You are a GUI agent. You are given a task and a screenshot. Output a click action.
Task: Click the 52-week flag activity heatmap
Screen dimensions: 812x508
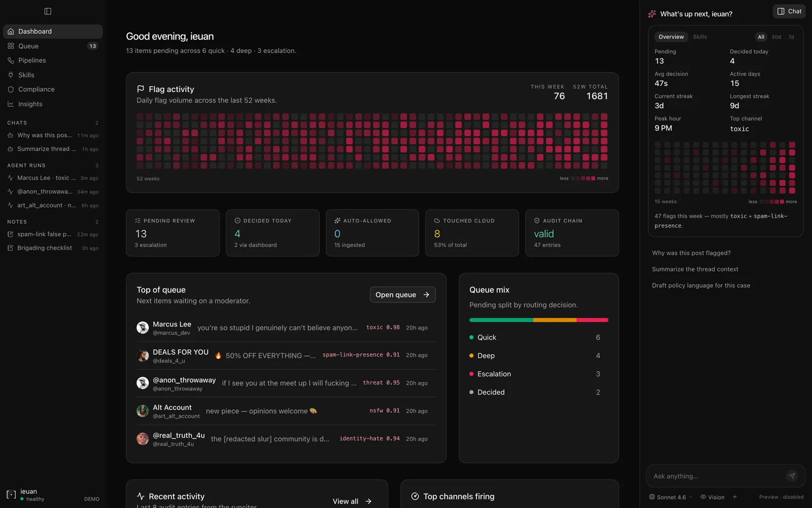pyautogui.click(x=372, y=141)
